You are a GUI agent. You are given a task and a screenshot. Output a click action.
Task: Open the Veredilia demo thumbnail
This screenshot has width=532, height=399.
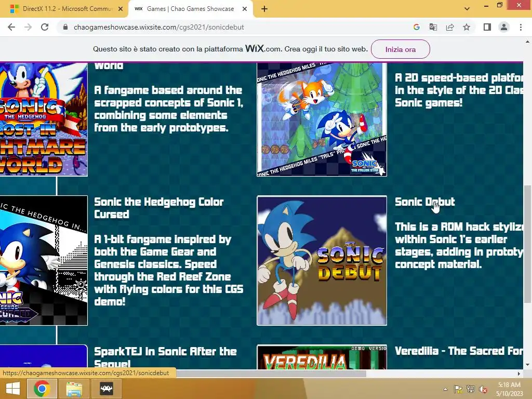point(322,357)
